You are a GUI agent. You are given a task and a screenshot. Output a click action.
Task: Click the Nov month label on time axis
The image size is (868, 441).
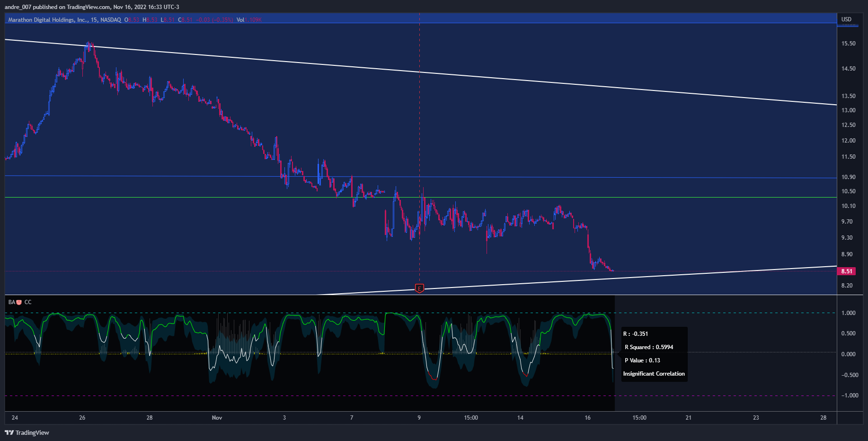click(217, 418)
